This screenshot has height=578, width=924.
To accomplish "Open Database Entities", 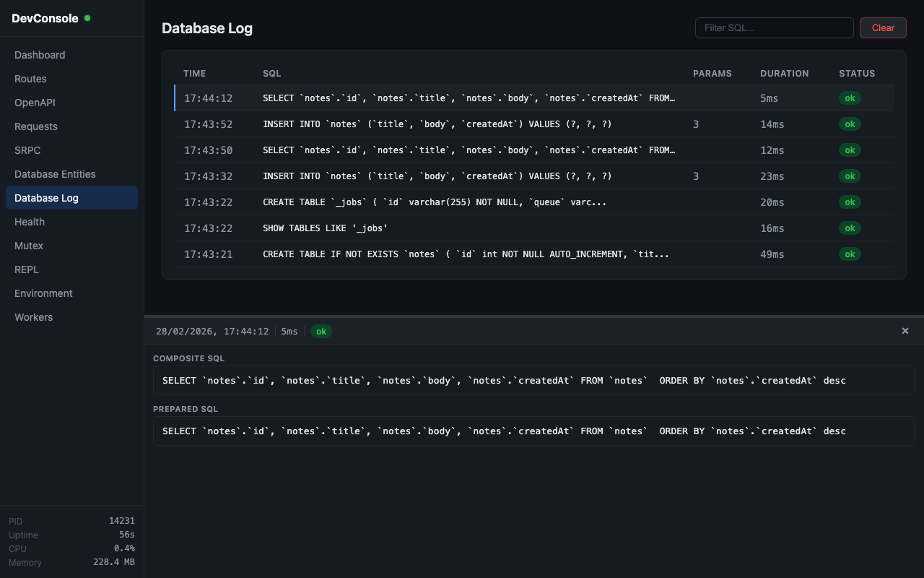I will (x=71, y=174).
